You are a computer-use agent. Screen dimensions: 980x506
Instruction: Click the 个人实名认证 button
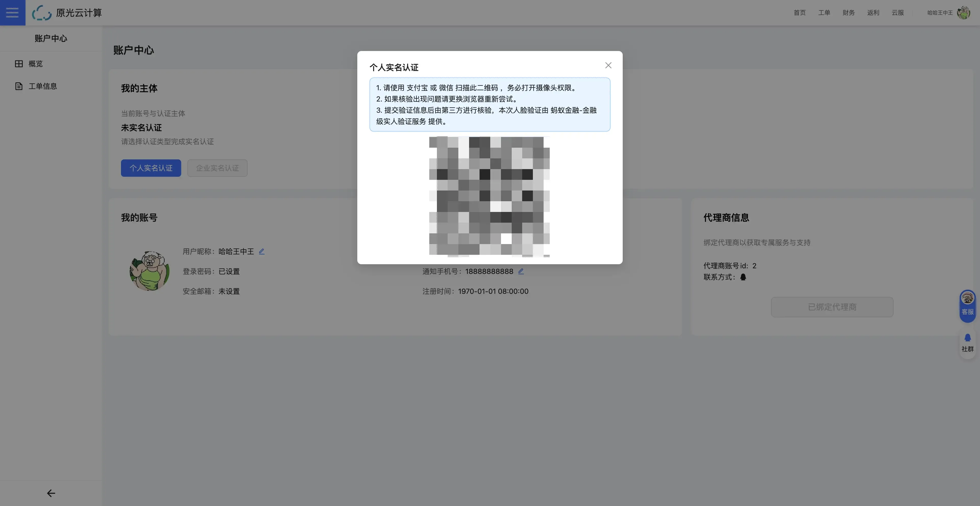coord(151,168)
